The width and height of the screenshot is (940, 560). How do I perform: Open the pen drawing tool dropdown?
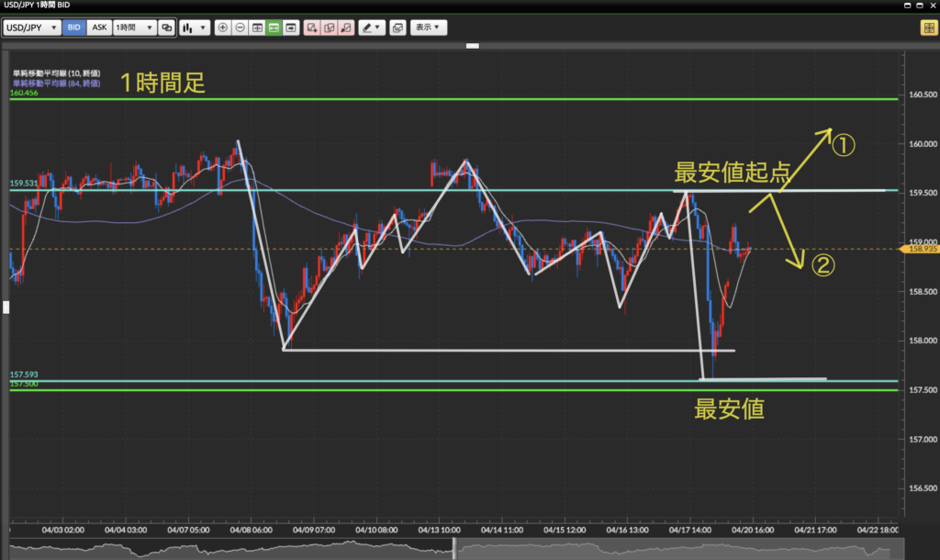click(x=371, y=28)
